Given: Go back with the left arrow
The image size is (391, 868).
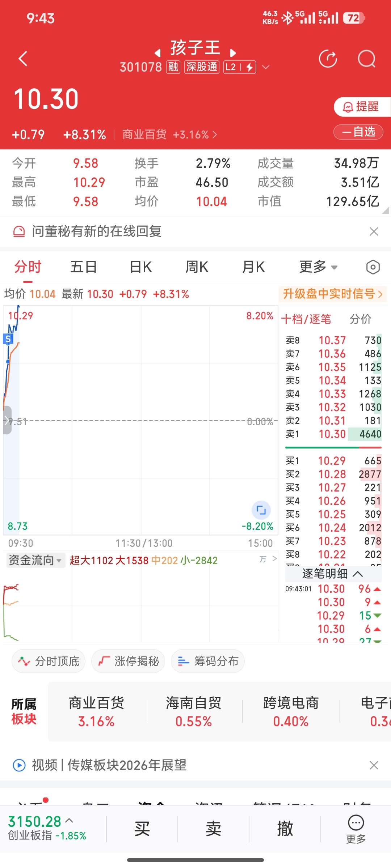Looking at the screenshot, I should [x=23, y=59].
